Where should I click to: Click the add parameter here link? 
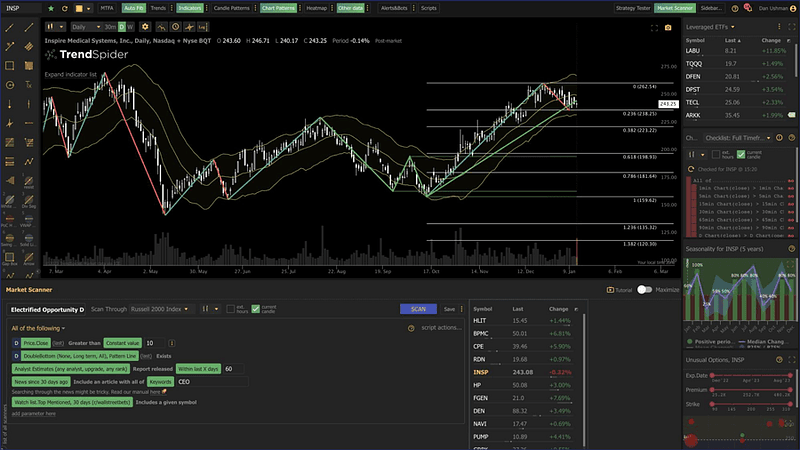[34, 414]
